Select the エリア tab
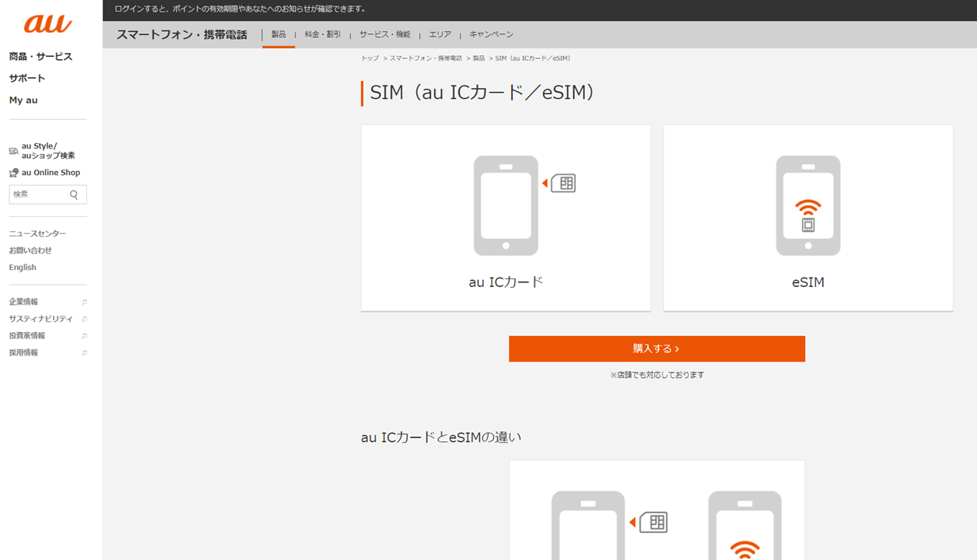 tap(440, 34)
